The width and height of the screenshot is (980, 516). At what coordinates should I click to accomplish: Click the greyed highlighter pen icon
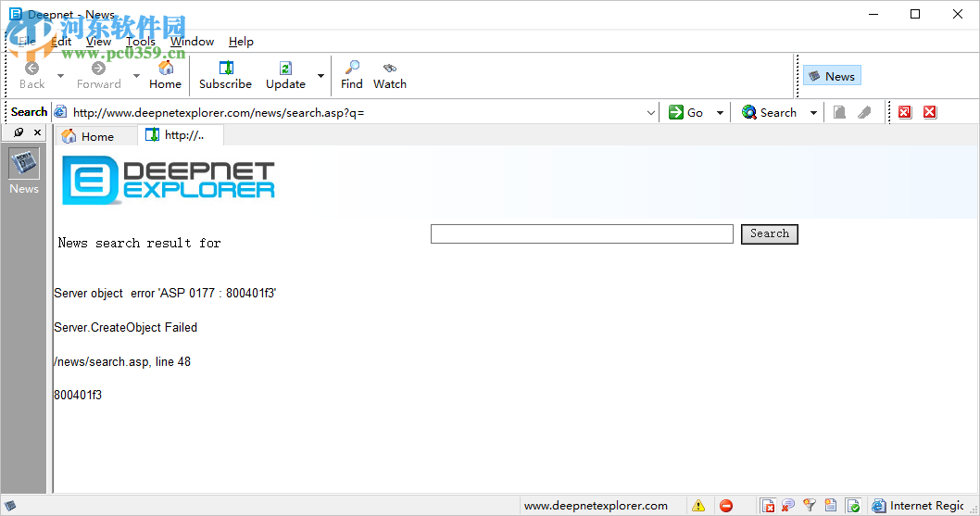pos(864,113)
